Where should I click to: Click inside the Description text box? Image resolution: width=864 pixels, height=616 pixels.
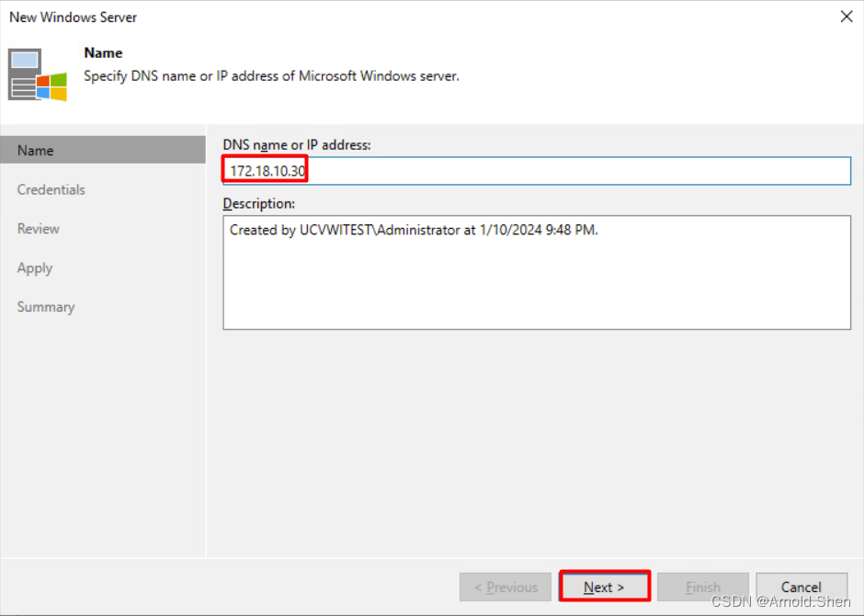[537, 272]
